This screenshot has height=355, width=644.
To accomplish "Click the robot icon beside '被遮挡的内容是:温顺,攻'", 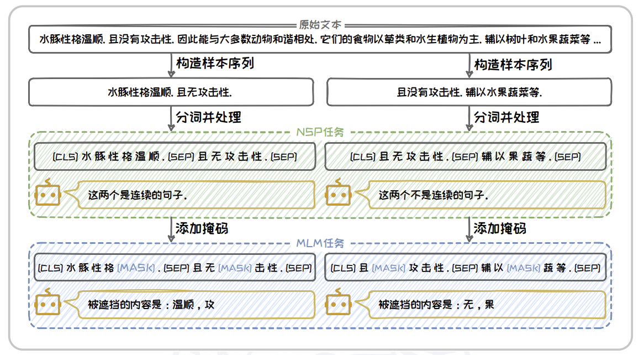I will 48,302.
